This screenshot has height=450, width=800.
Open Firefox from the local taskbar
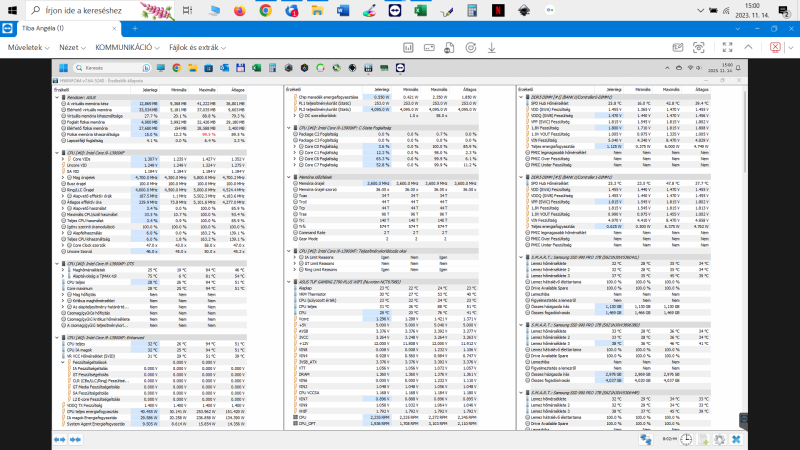(239, 10)
